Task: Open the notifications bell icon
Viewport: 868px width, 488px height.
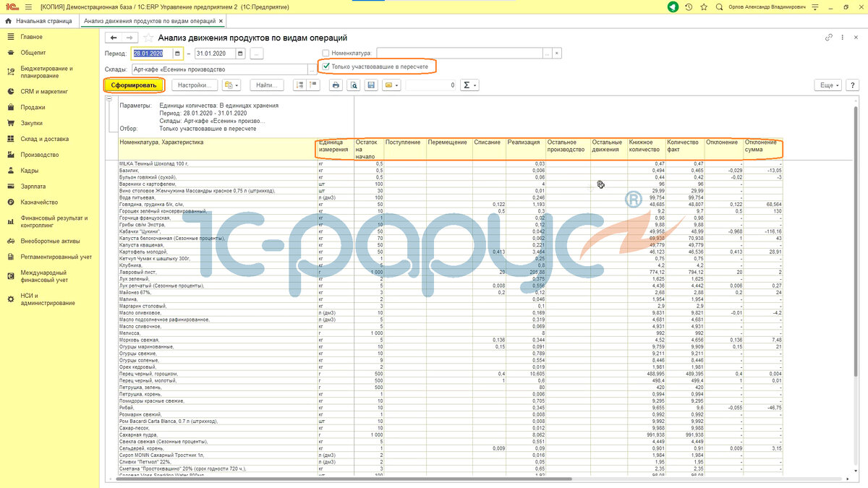Action: pos(673,7)
